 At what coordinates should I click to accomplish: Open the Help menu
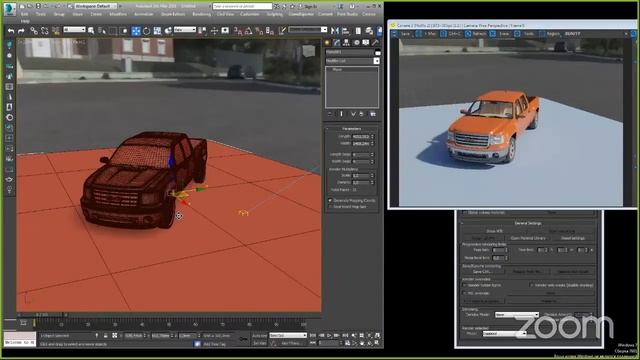click(x=25, y=21)
